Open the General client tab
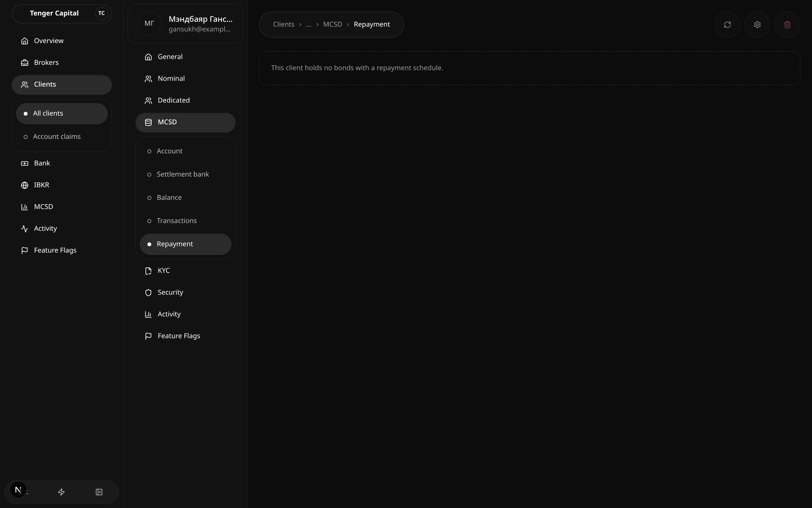This screenshot has width=812, height=508. pos(186,57)
